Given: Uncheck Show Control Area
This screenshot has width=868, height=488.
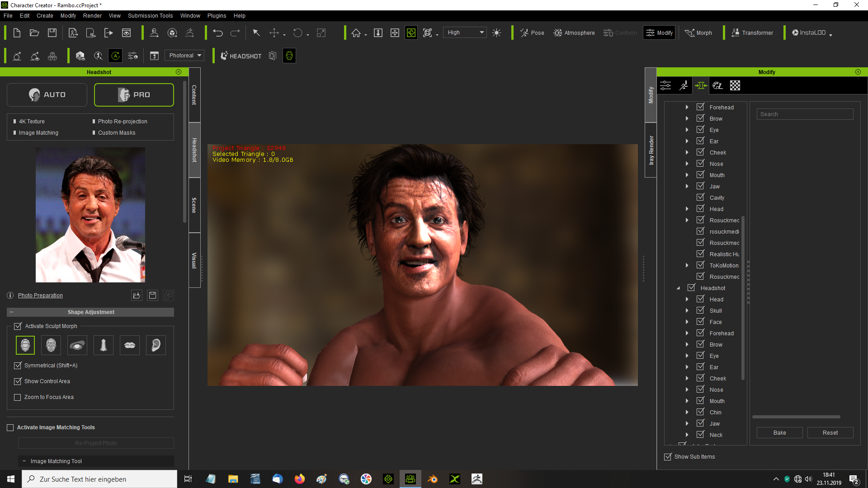Looking at the screenshot, I should [18, 381].
